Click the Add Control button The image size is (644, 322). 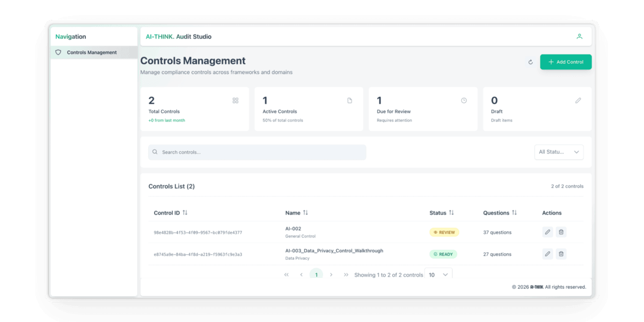pyautogui.click(x=566, y=62)
